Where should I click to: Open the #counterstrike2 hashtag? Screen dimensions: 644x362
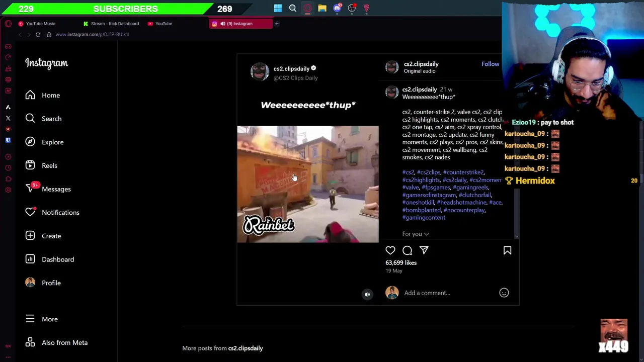[x=463, y=172]
